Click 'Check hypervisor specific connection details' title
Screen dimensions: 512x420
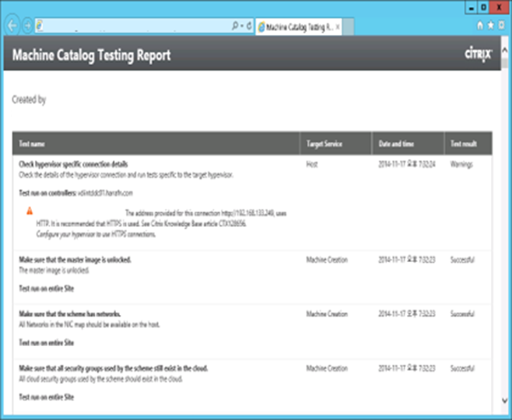pos(73,164)
